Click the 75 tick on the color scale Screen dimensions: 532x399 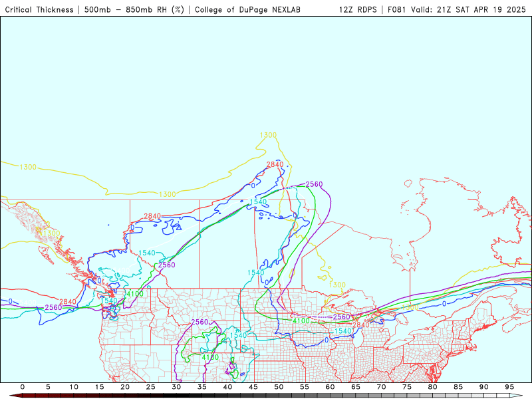pyautogui.click(x=407, y=387)
